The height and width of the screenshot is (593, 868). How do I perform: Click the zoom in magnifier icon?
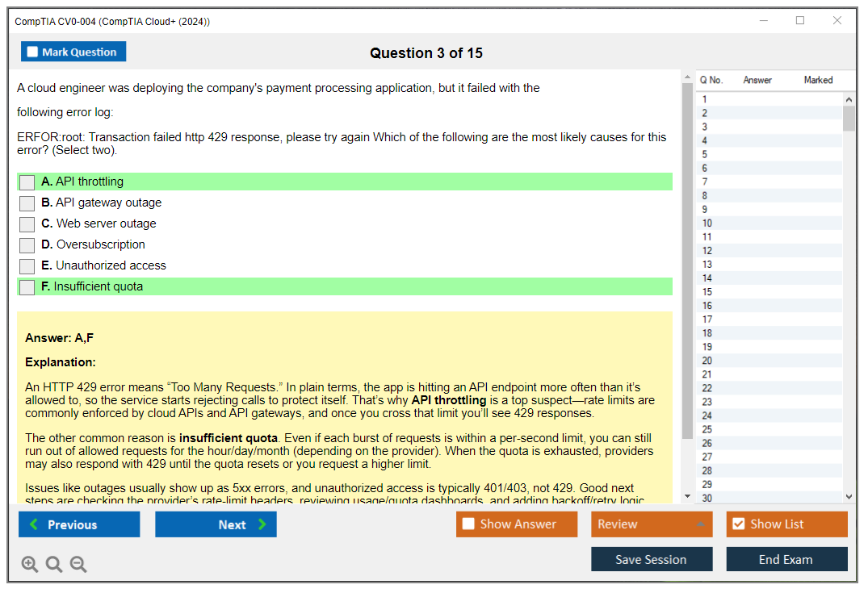tap(30, 564)
